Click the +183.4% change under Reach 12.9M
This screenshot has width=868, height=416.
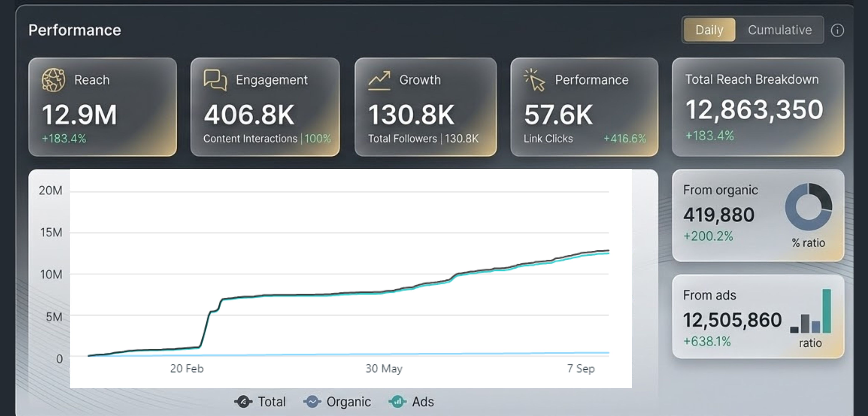pyautogui.click(x=64, y=139)
